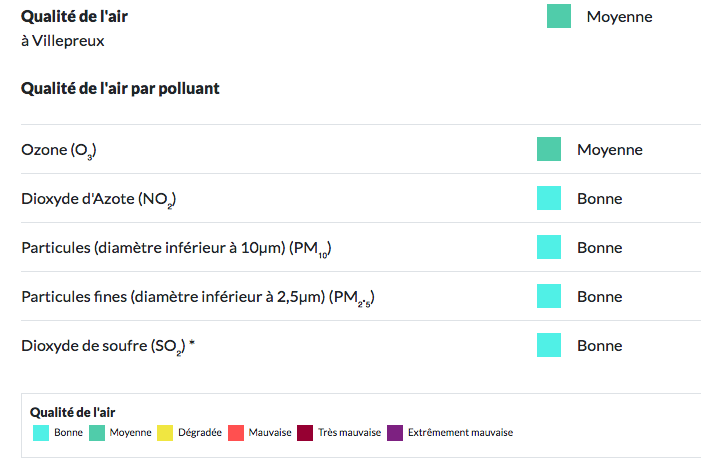The width and height of the screenshot is (701, 472).
Task: Select the red Mauvaise legend swatch
Action: pos(236,433)
